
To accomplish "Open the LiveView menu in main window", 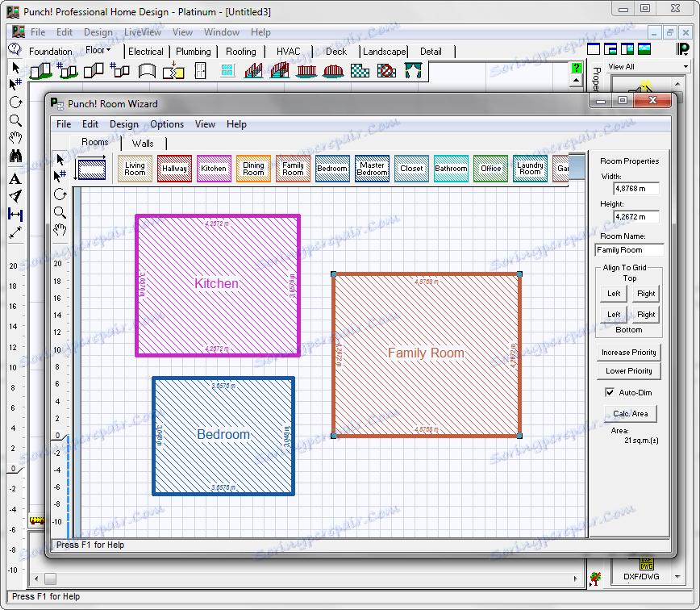I will (x=143, y=32).
